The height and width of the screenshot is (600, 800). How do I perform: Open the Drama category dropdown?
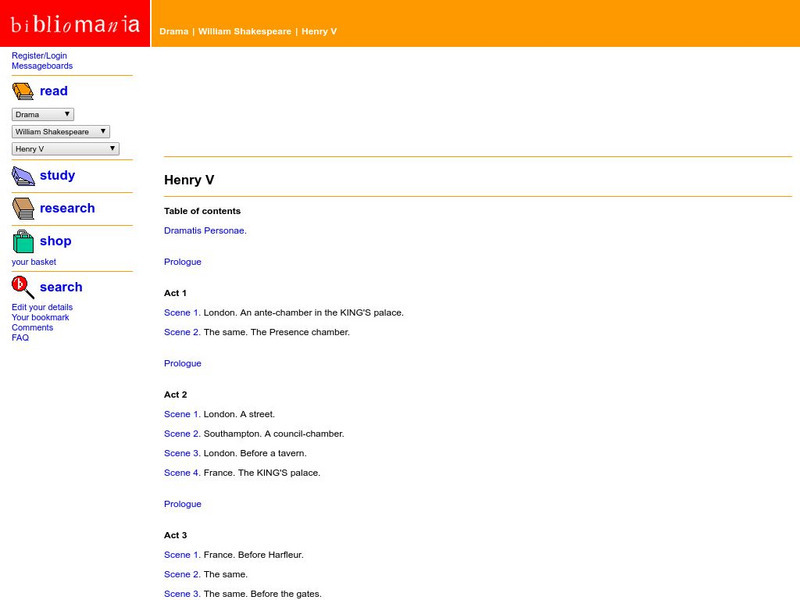[43, 114]
